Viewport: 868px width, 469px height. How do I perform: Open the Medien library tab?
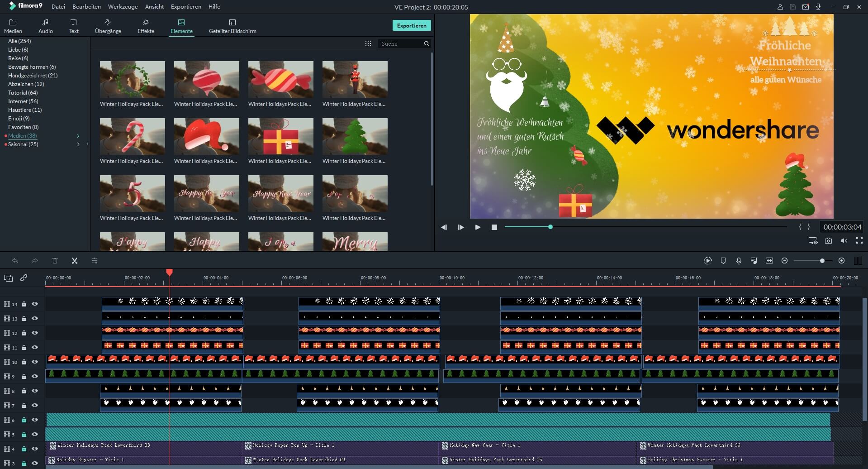point(13,26)
